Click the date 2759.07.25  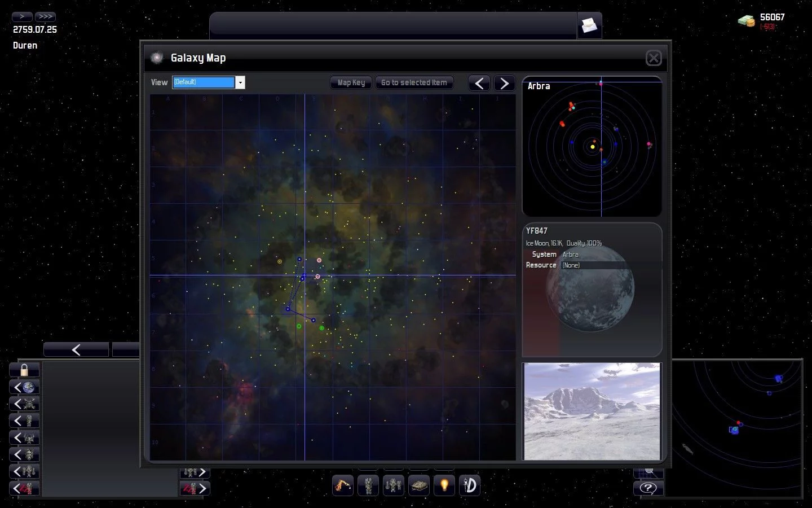click(x=35, y=30)
